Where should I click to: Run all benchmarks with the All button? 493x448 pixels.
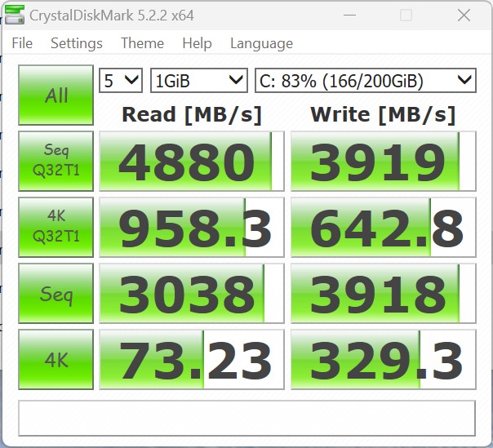[x=56, y=95]
